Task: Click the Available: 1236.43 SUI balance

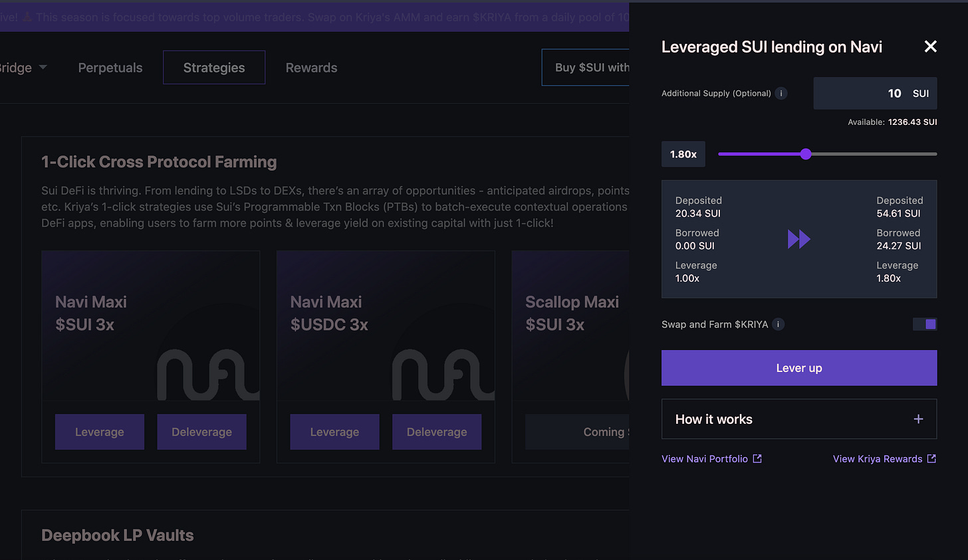Action: pos(892,122)
